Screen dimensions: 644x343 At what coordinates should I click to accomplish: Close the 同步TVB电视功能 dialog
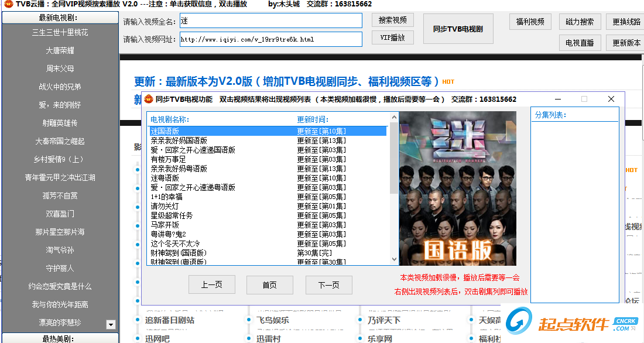point(611,99)
